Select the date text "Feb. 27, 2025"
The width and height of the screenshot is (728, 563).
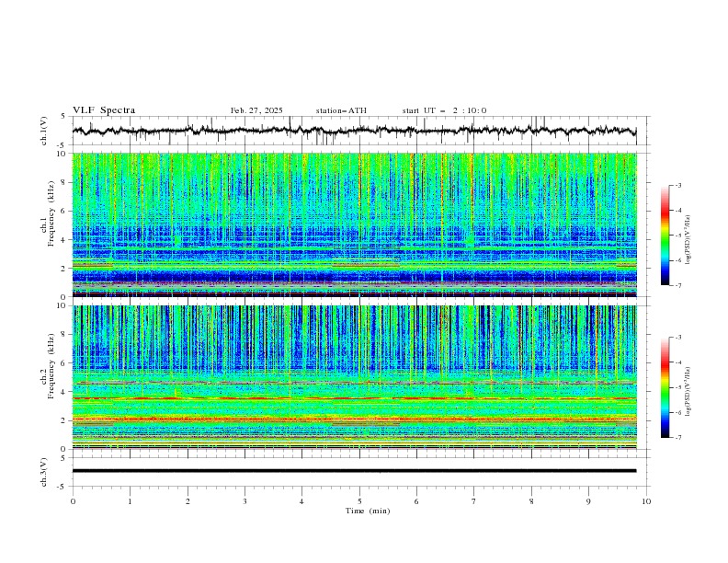(x=256, y=110)
